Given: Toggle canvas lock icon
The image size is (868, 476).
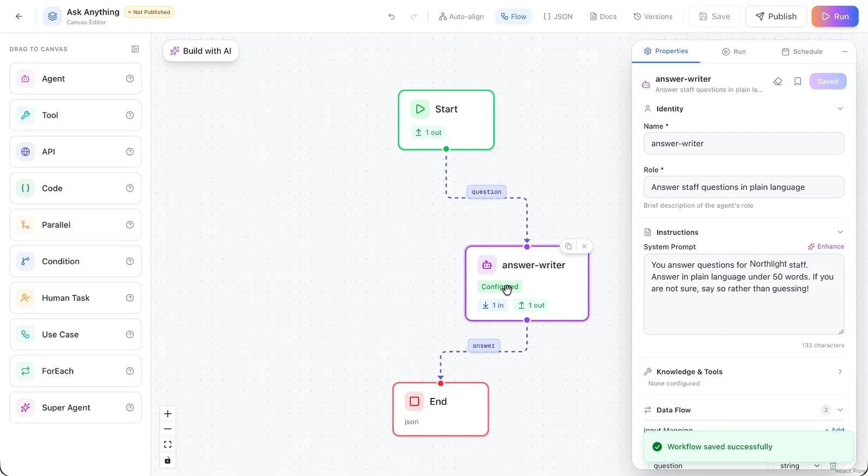Looking at the screenshot, I should point(168,460).
